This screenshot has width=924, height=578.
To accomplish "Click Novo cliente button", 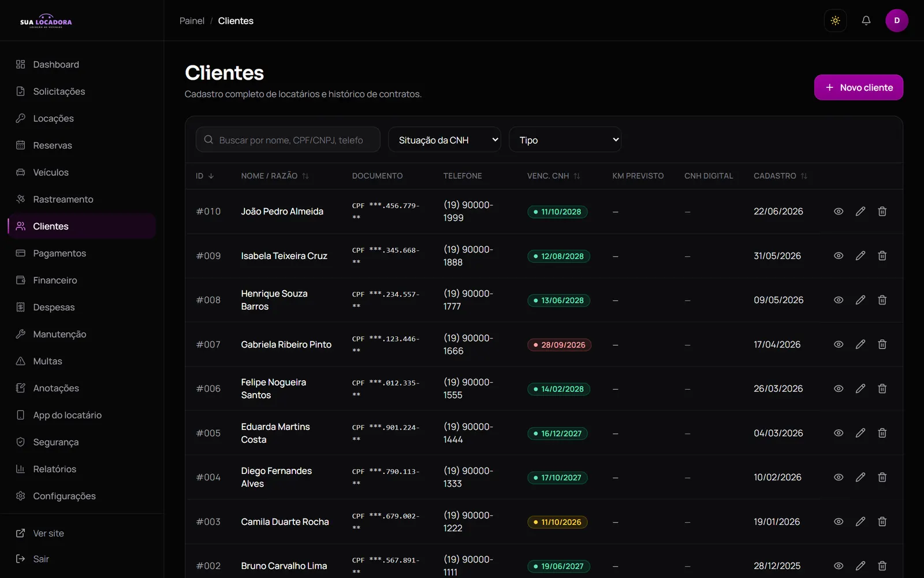I will coord(859,87).
